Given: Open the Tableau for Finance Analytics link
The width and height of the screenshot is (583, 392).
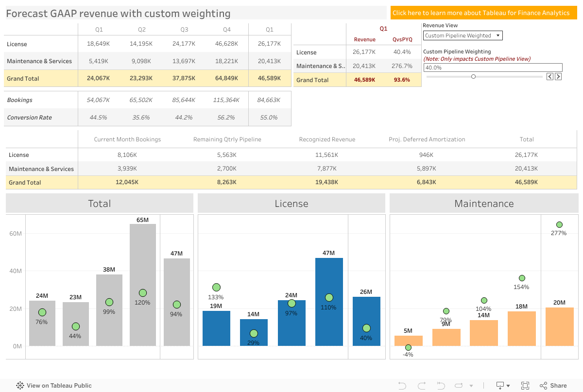Looking at the screenshot, I should [x=483, y=13].
